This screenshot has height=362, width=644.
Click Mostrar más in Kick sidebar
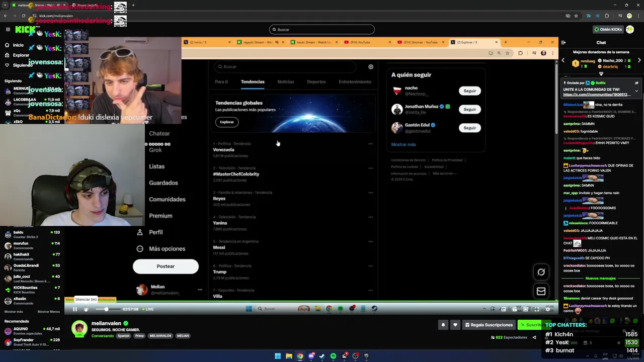[14, 312]
